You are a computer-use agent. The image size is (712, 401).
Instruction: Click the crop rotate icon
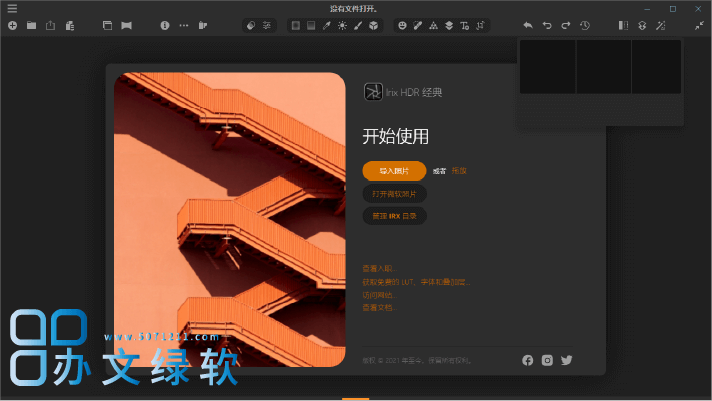(480, 25)
